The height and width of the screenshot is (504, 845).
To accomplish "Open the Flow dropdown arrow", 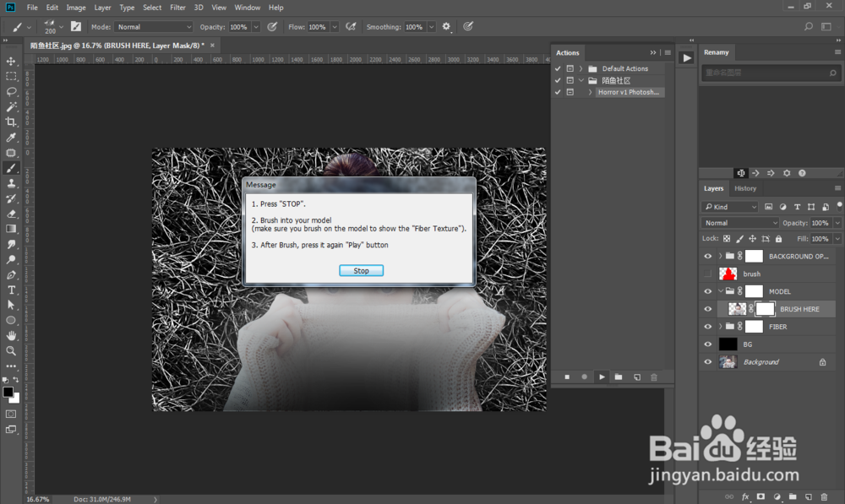I will (x=335, y=26).
